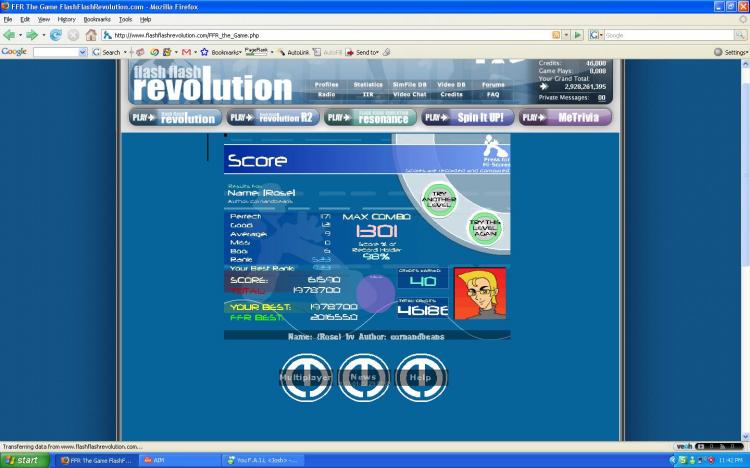Click the Private Messages count link

click(x=601, y=98)
